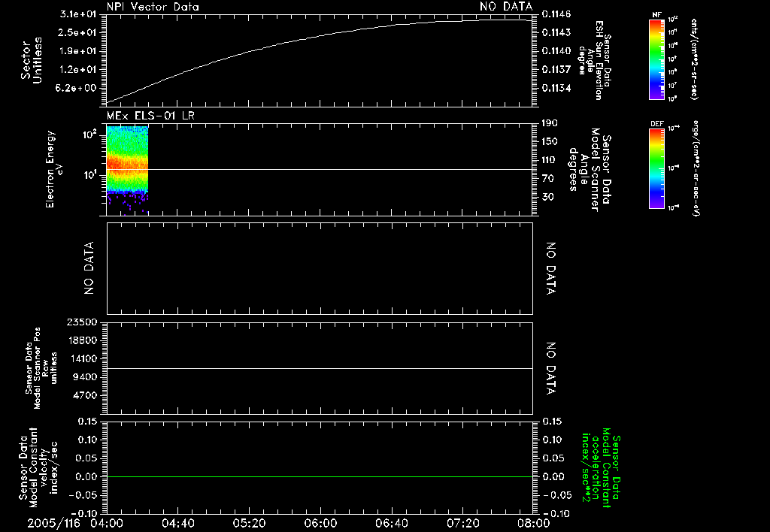Click the NPI Vector Data panel title
This screenshot has width=770, height=532.
click(153, 7)
